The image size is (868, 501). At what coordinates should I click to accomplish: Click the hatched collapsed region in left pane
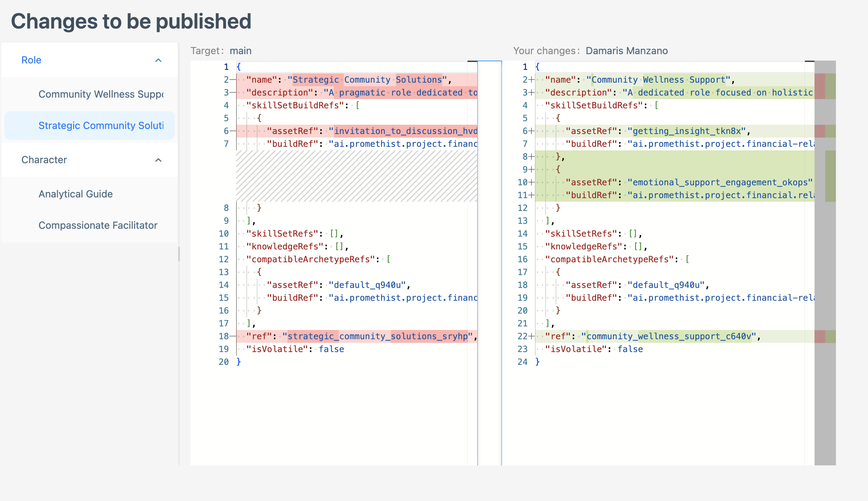(x=357, y=176)
